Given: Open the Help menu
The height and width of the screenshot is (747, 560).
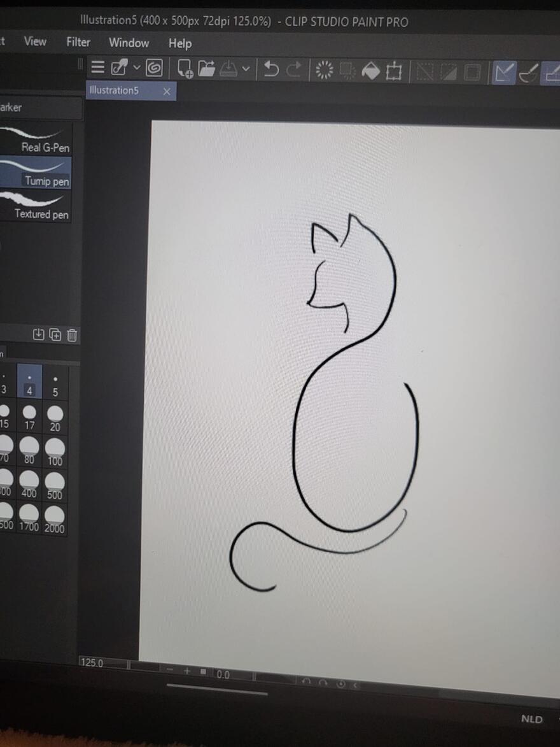Looking at the screenshot, I should [180, 43].
